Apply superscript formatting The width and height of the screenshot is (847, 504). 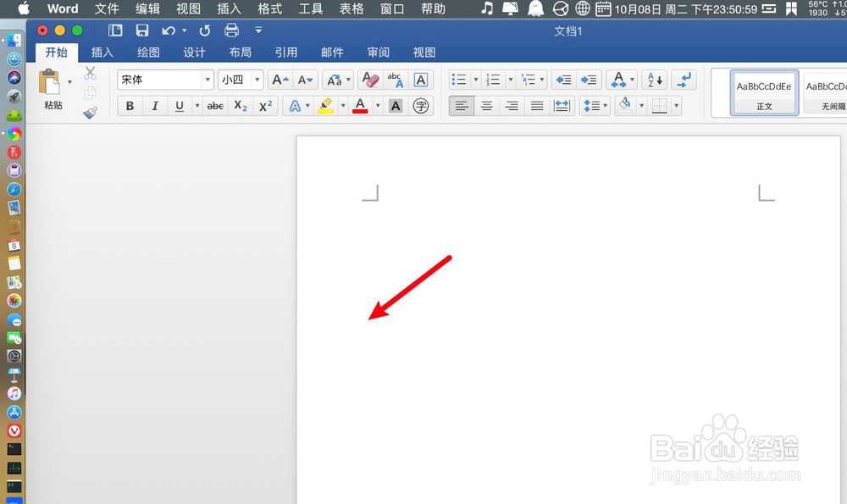265,106
